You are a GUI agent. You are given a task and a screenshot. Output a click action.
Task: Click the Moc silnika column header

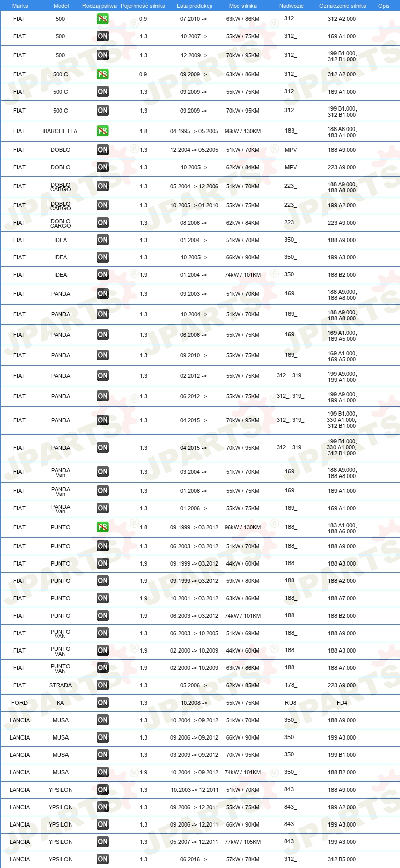pyautogui.click(x=243, y=6)
